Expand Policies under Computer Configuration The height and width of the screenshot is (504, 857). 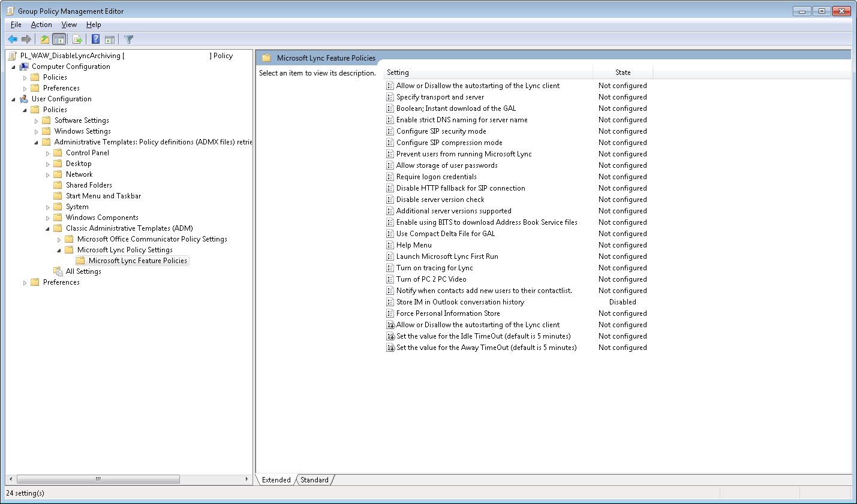click(25, 78)
